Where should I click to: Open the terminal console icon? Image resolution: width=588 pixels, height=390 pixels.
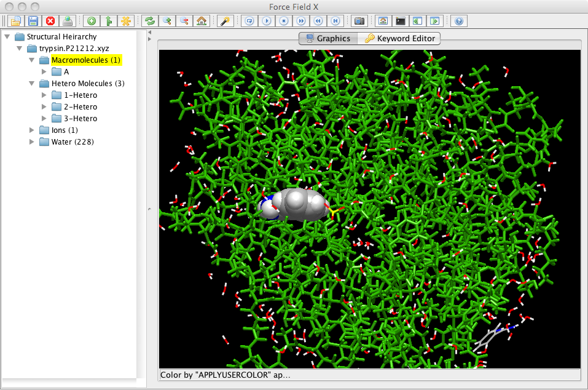(400, 21)
